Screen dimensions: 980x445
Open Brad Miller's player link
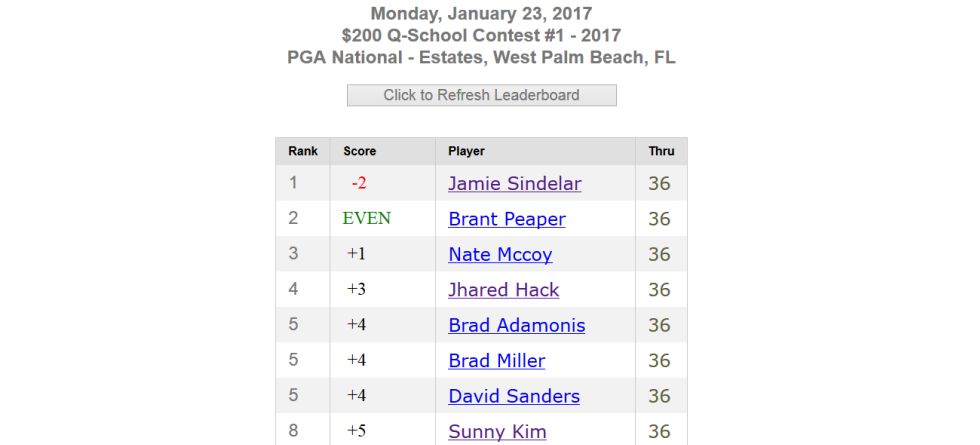tap(496, 361)
